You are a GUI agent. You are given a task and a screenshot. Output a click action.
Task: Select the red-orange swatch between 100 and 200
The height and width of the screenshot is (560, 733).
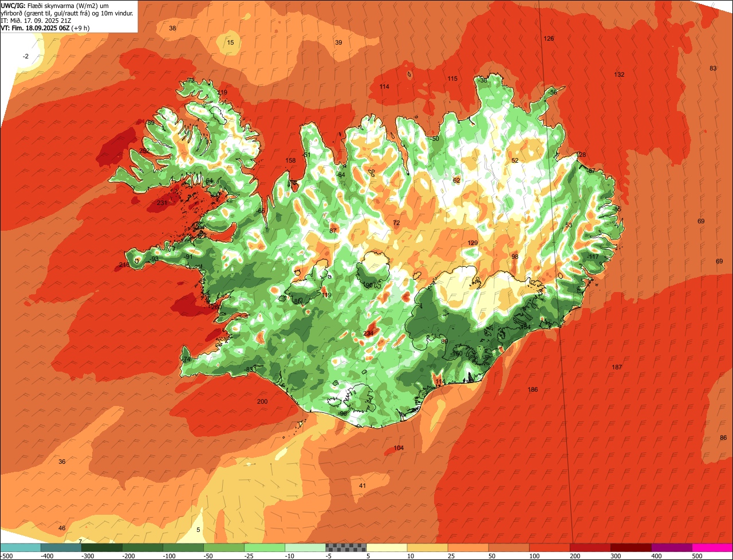549,547
